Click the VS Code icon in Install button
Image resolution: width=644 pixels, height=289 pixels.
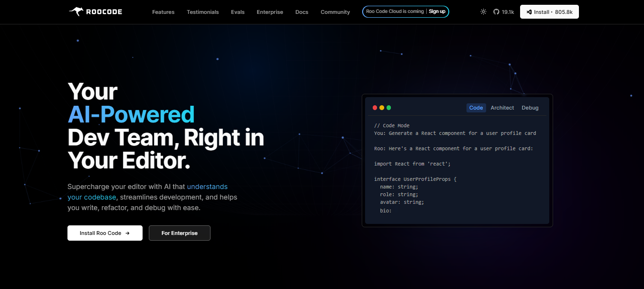tap(529, 12)
